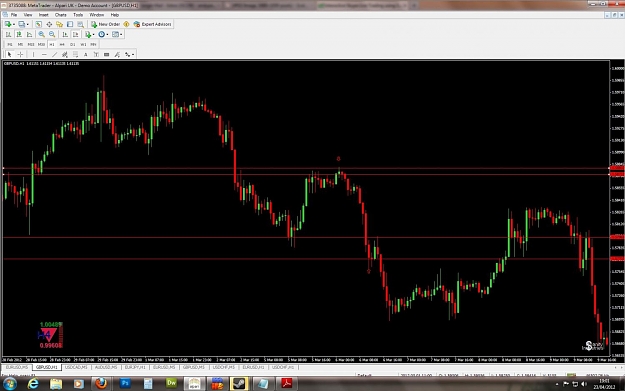The height and width of the screenshot is (391, 625).
Task: Expand the Templates dropdown arrow
Action: tap(121, 34)
